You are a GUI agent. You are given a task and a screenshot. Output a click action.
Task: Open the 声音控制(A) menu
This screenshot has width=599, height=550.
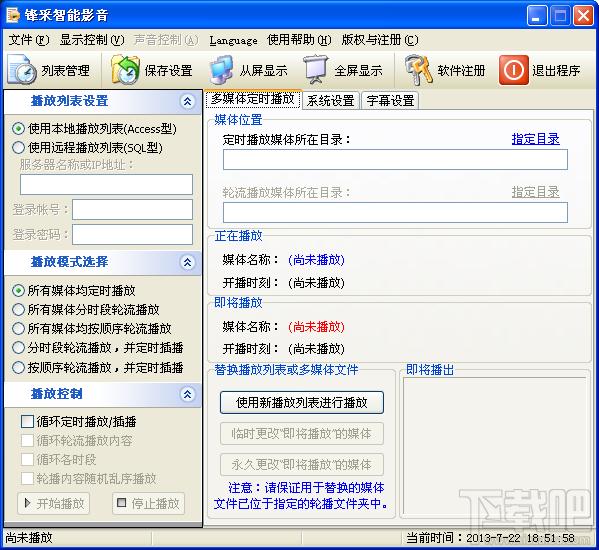pos(166,40)
